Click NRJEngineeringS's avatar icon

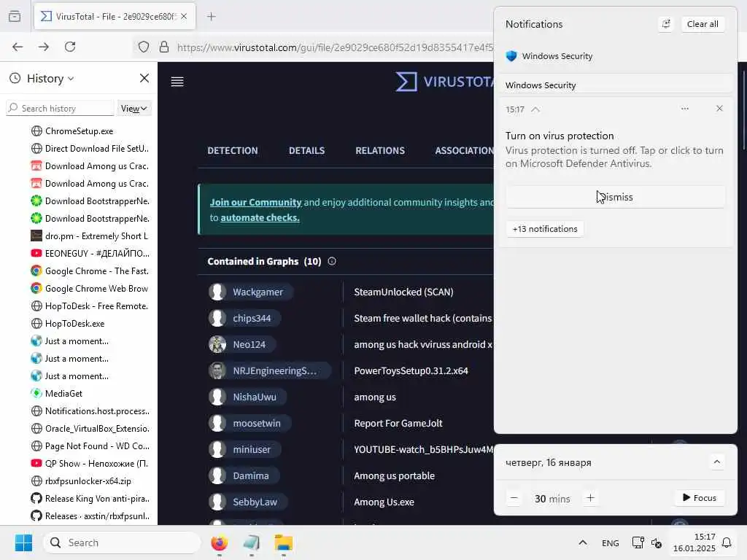217,370
